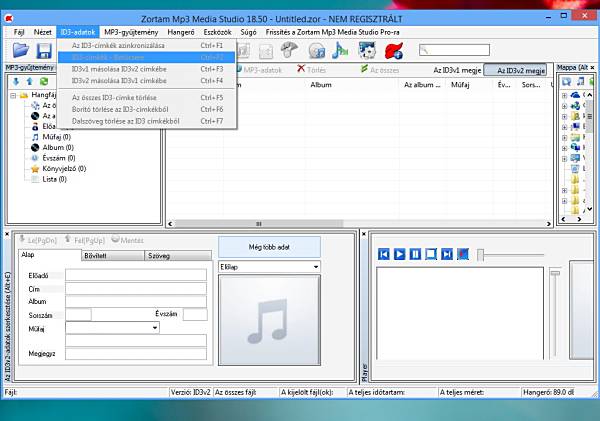This screenshot has height=421, width=600.
Task: Choose ID3v1 másolása ID3v2 címkébe
Action: pos(147,69)
